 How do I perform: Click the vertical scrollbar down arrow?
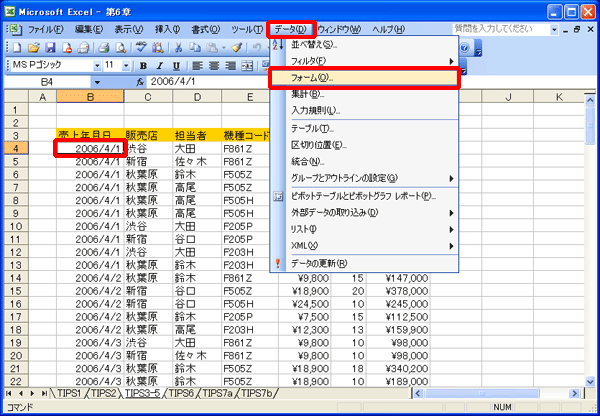pyautogui.click(x=590, y=381)
